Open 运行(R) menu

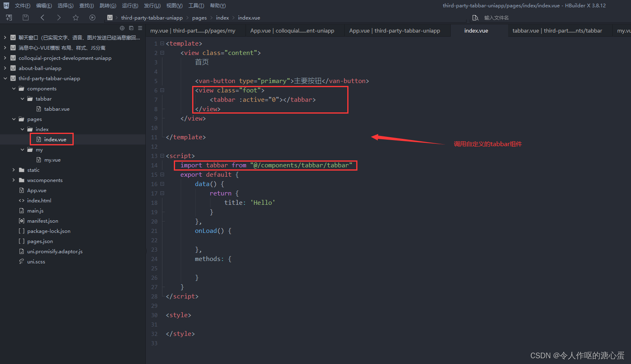130,6
